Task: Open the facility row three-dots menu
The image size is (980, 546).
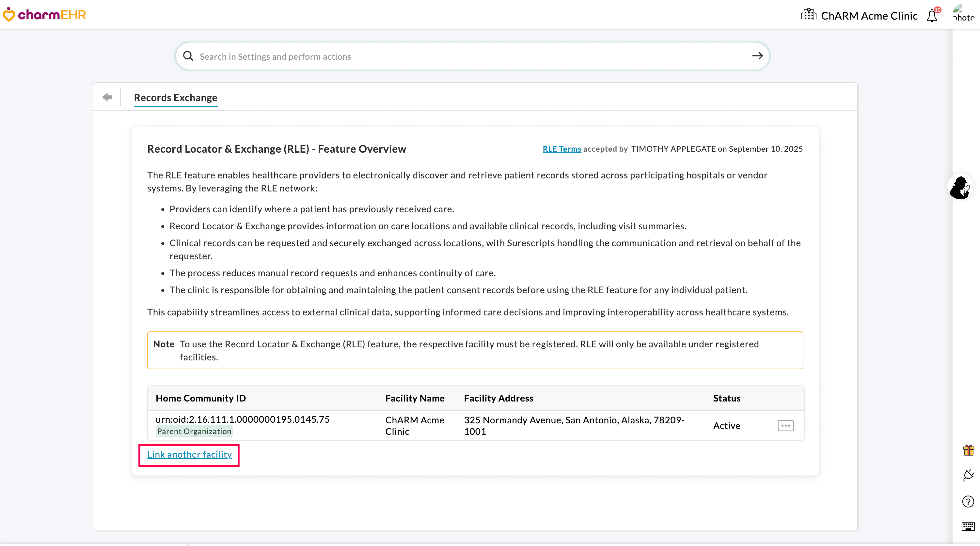Action: click(x=785, y=425)
